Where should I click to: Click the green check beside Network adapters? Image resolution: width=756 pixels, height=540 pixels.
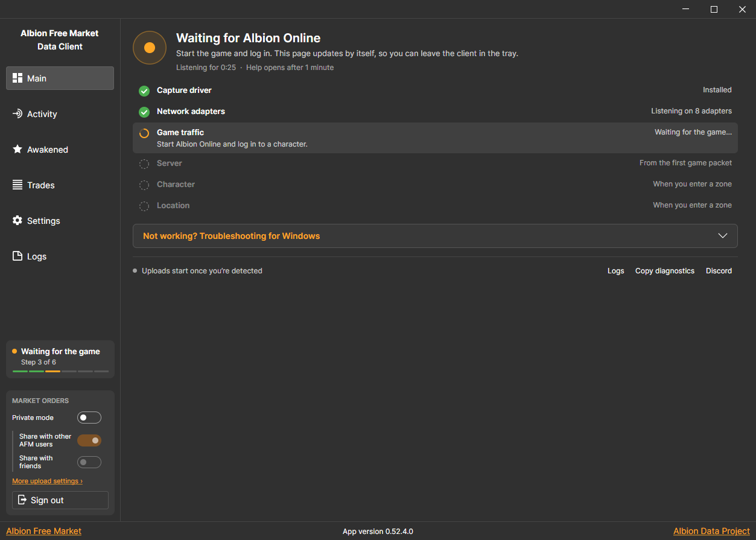(144, 112)
